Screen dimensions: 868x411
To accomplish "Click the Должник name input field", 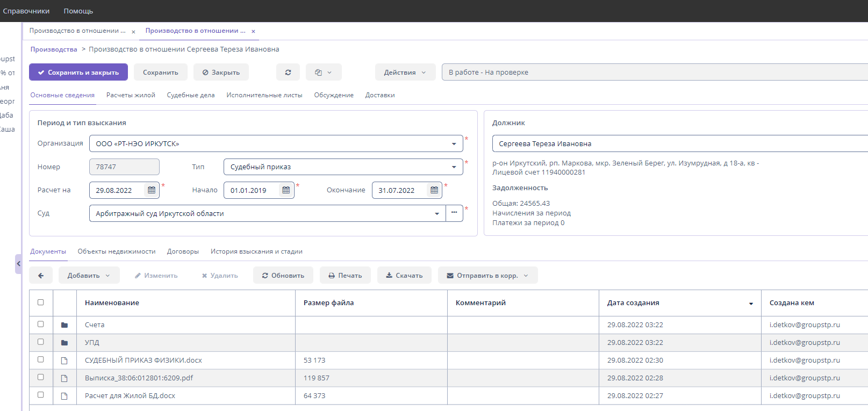I will click(x=677, y=143).
